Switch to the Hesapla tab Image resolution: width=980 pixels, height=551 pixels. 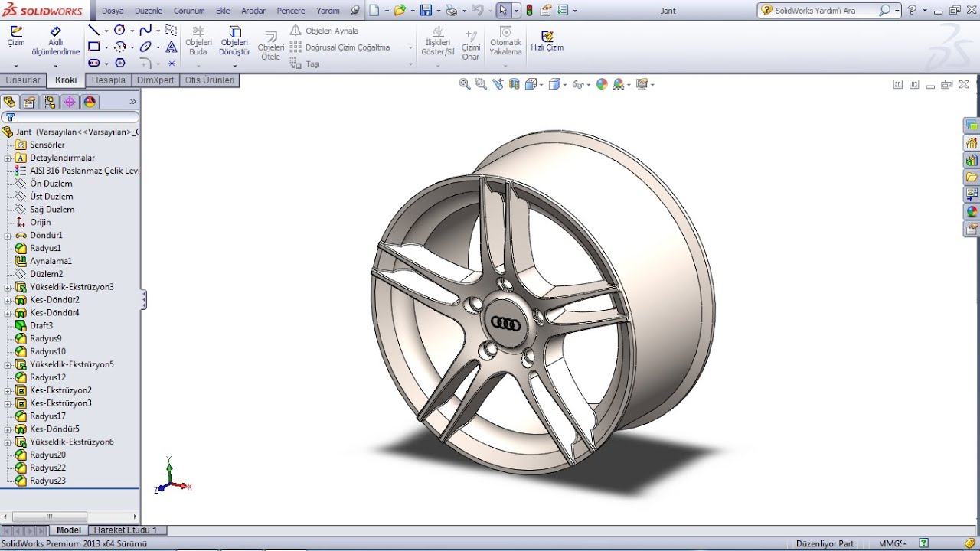click(x=108, y=80)
